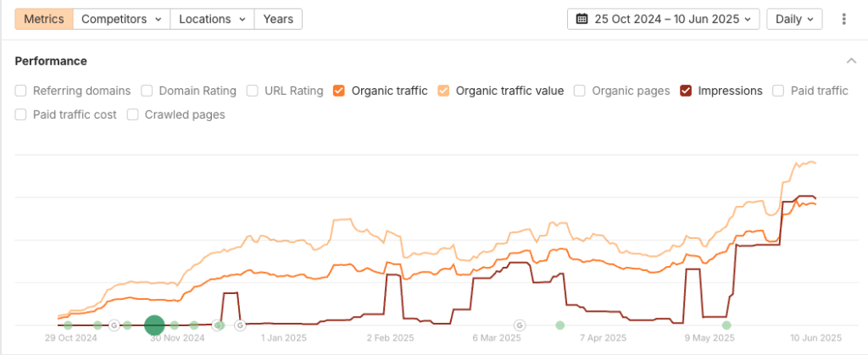
Task: Click the Google marker left of 1 Jan 2025
Action: click(x=239, y=324)
